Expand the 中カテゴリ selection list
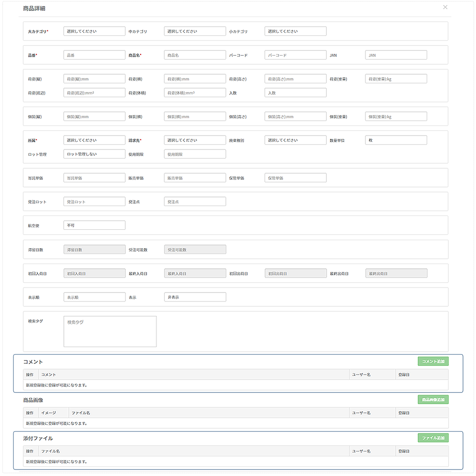Screen dimensions: 476x476 point(195,31)
